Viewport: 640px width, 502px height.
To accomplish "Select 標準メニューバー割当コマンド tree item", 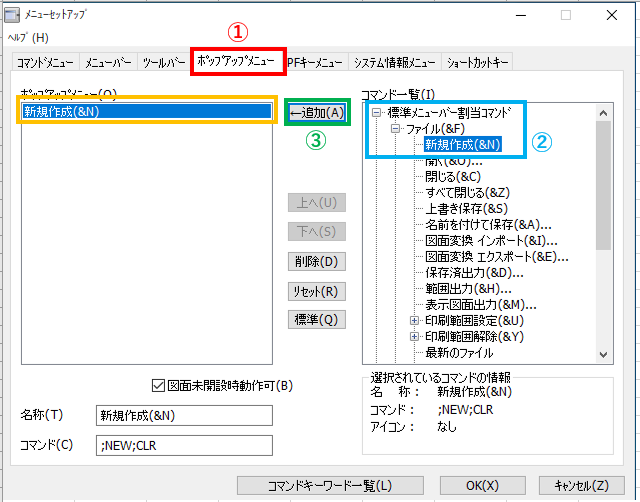I will click(449, 112).
